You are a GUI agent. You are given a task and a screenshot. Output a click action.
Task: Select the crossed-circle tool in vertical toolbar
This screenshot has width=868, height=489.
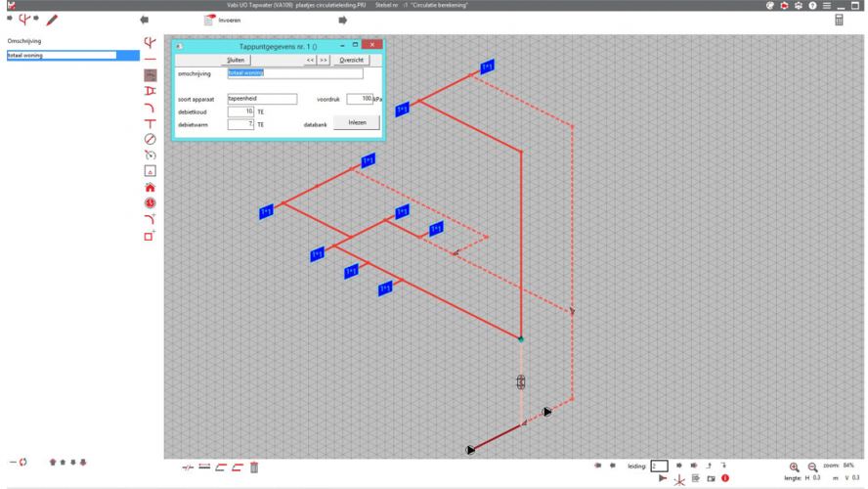click(150, 139)
